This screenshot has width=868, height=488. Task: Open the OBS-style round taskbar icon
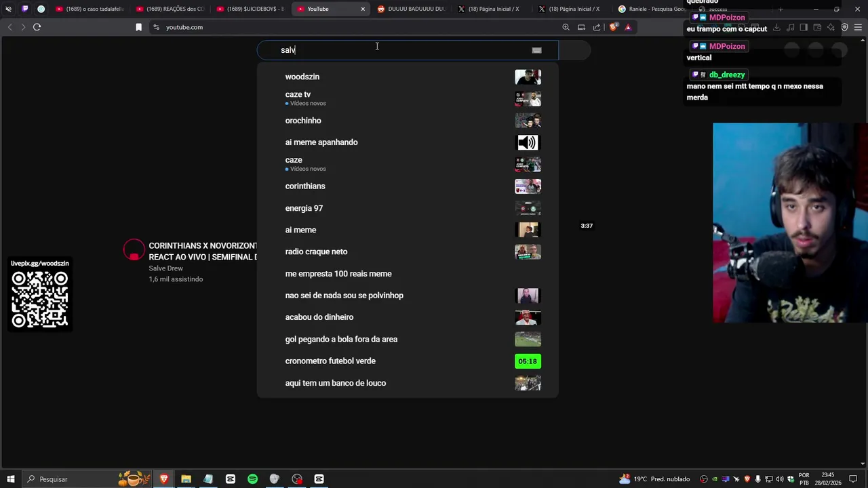(x=297, y=479)
